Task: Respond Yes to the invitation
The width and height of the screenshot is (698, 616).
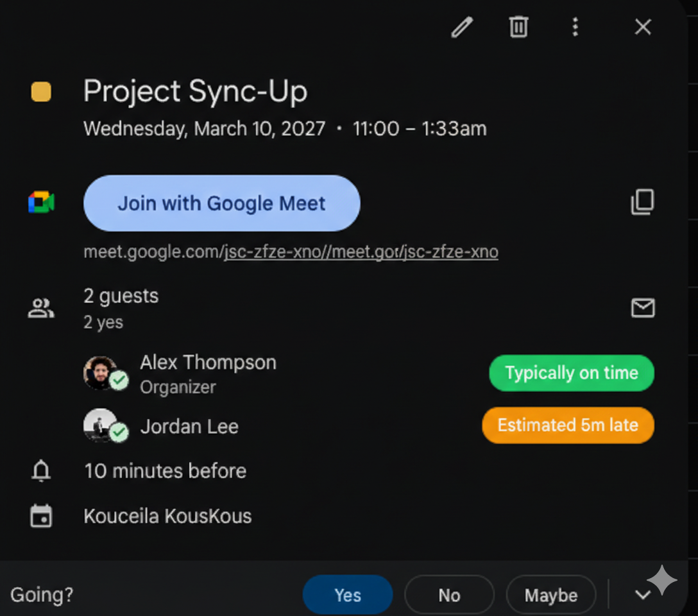Action: 347,595
